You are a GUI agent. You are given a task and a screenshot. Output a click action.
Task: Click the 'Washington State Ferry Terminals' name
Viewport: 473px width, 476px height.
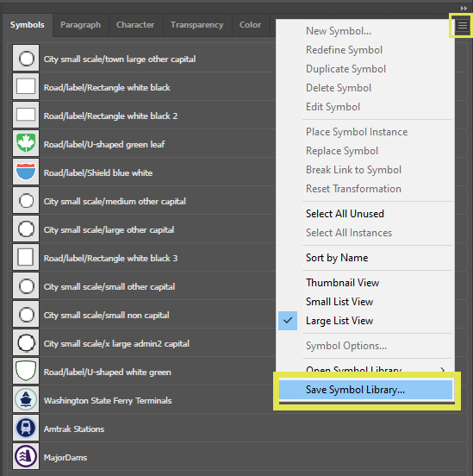click(x=108, y=401)
